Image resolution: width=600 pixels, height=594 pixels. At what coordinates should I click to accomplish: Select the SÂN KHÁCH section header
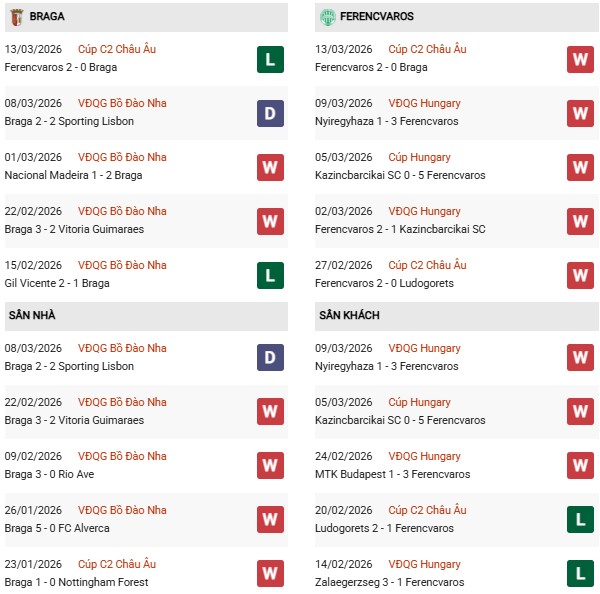tap(349, 316)
